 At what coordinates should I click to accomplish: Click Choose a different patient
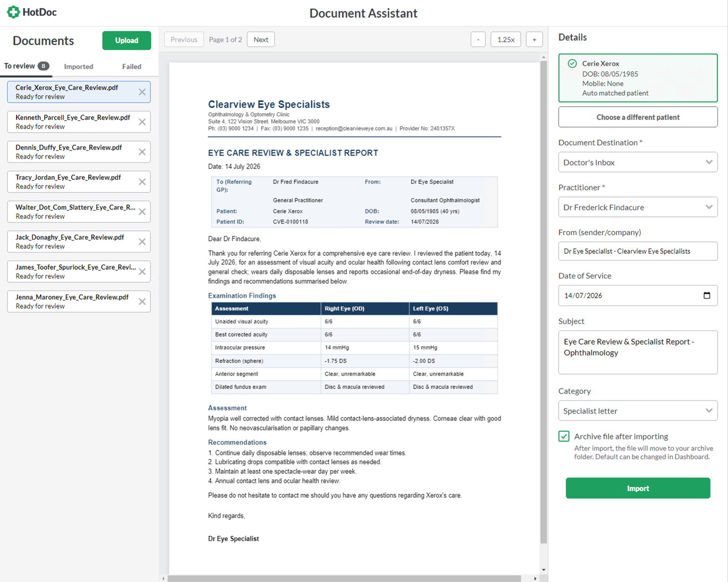[x=638, y=117]
